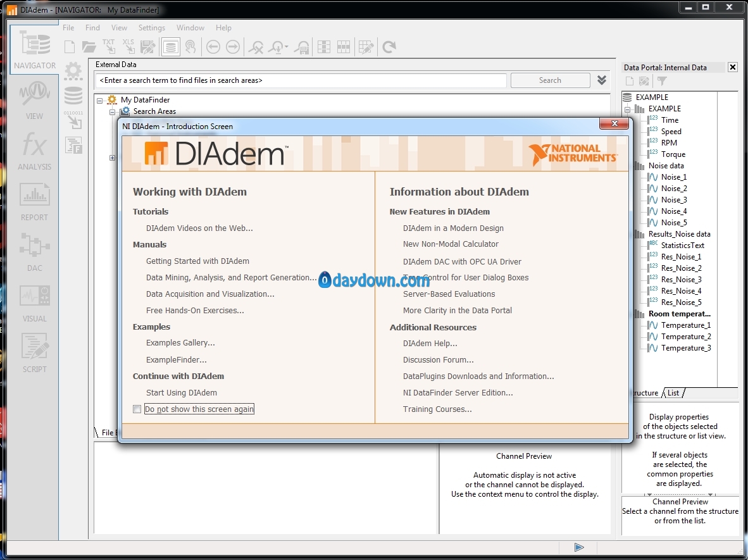Screen dimensions: 748x560
Task: Click the magnifier-with-X search toolbar icon
Action: [x=256, y=47]
